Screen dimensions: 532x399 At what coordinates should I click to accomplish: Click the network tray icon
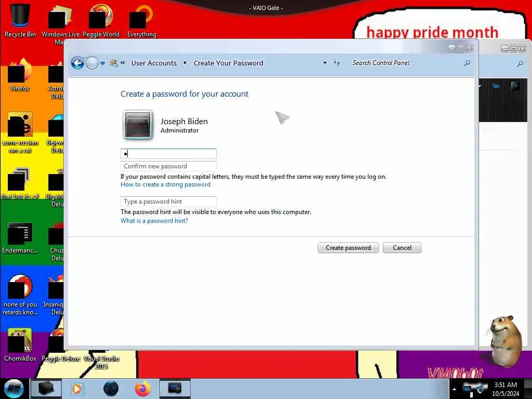point(468,390)
